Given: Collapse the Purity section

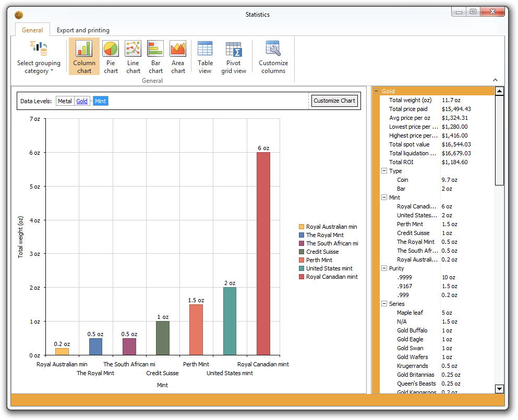Looking at the screenshot, I should 384,268.
